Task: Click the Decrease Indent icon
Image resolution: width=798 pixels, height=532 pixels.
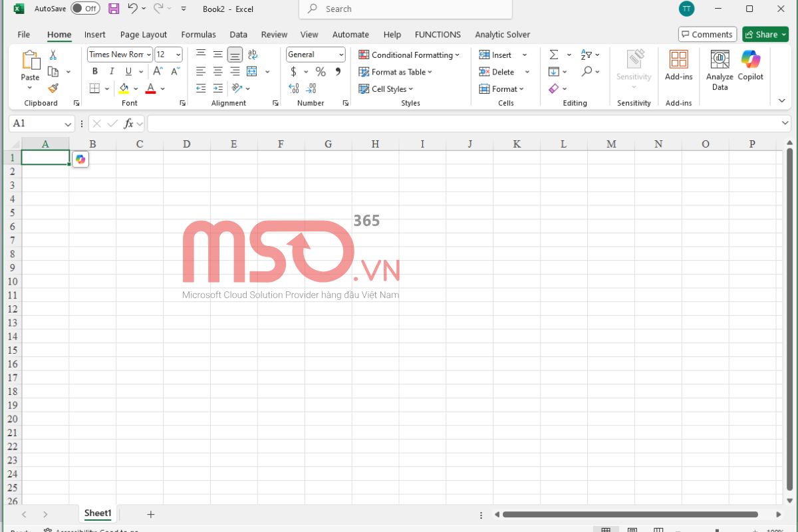Action: (x=201, y=88)
